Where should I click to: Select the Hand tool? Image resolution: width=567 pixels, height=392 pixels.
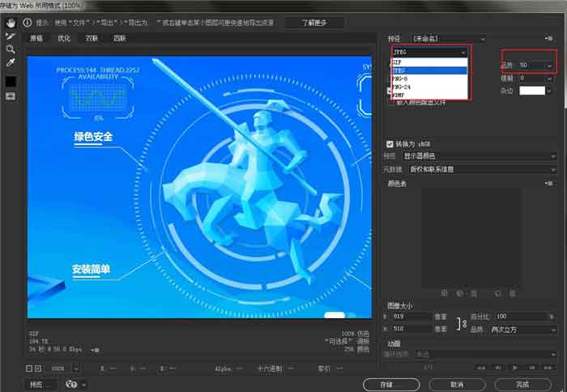click(11, 23)
